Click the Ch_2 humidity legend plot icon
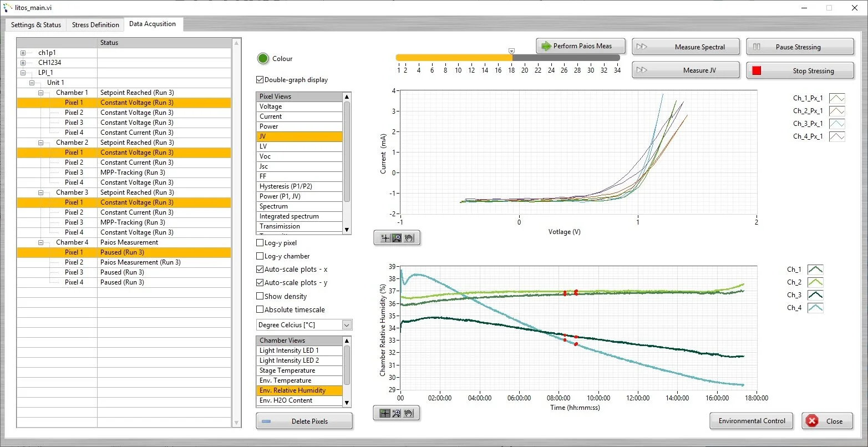This screenshot has height=447, width=868. pyautogui.click(x=815, y=282)
